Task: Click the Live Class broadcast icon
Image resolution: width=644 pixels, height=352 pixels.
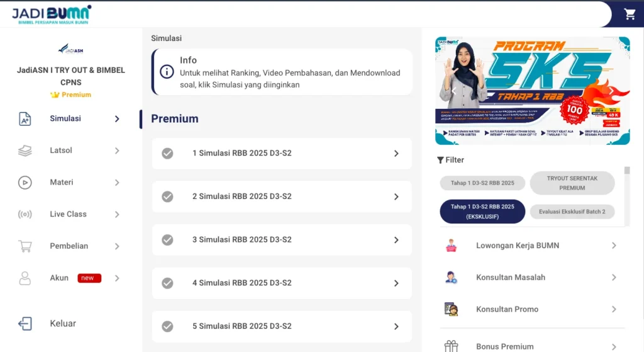Action: (25, 214)
